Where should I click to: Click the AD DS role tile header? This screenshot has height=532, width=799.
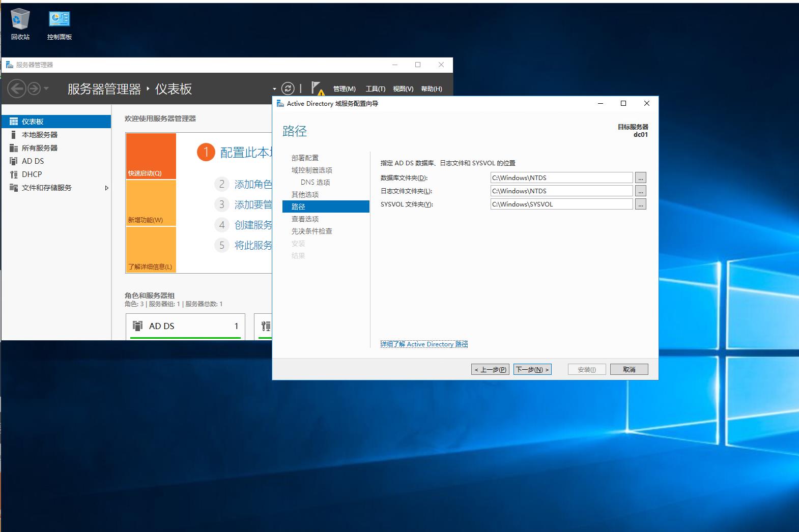pyautogui.click(x=186, y=326)
